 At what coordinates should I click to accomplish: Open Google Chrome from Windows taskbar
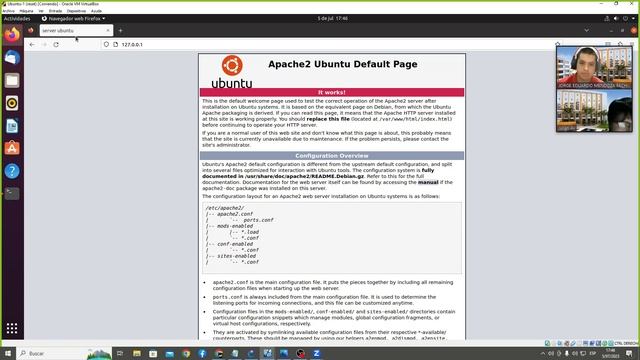tap(186, 353)
